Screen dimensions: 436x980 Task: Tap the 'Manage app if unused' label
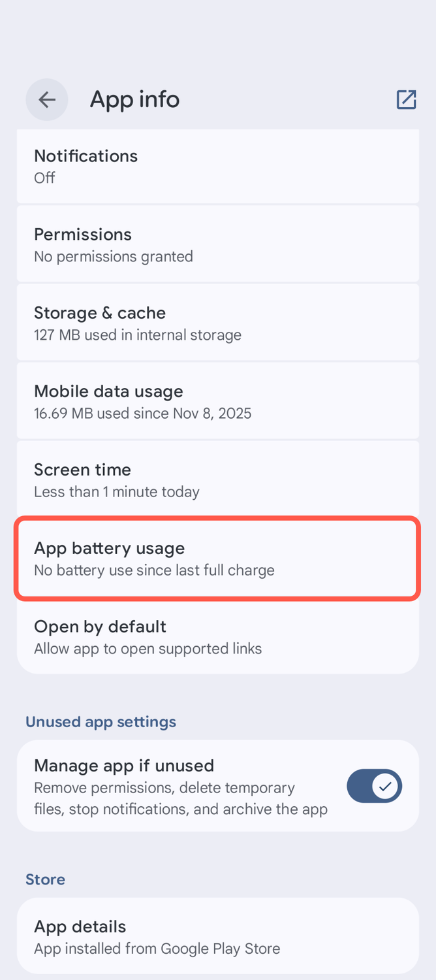(x=124, y=766)
